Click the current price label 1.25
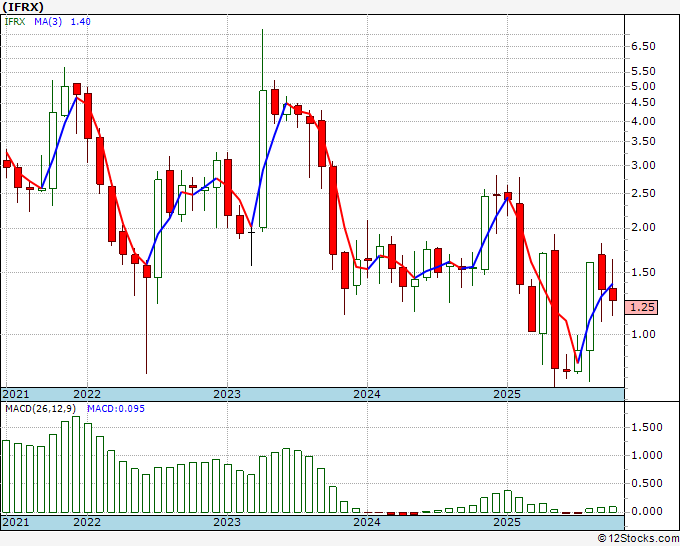 (641, 307)
